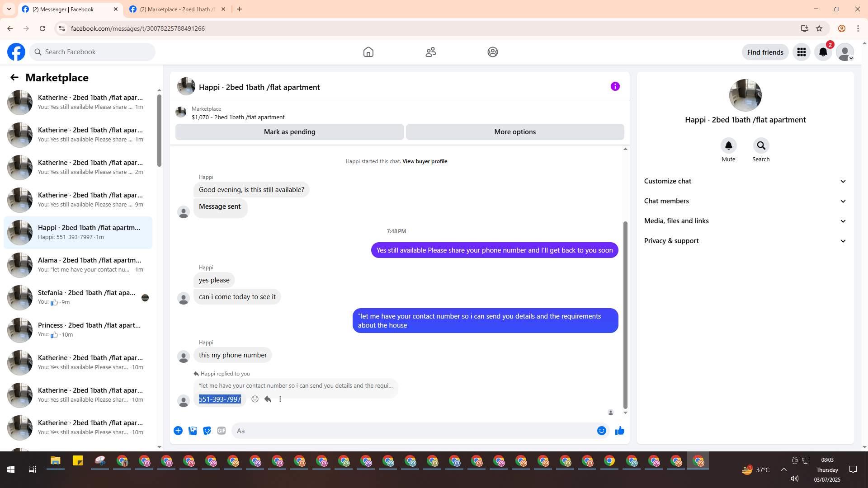868x488 pixels.
Task: Switch to the Marketplace 2bed 1bath browser tab
Action: [176, 9]
